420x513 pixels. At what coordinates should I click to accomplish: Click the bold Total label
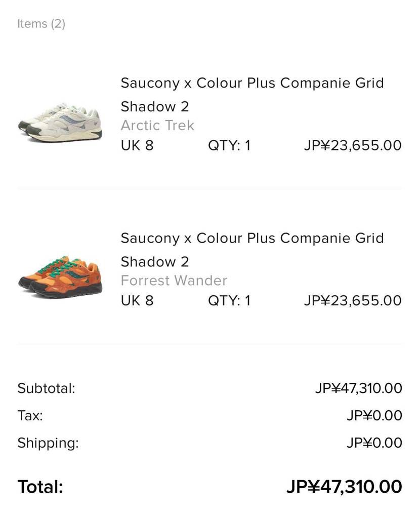pyautogui.click(x=40, y=487)
